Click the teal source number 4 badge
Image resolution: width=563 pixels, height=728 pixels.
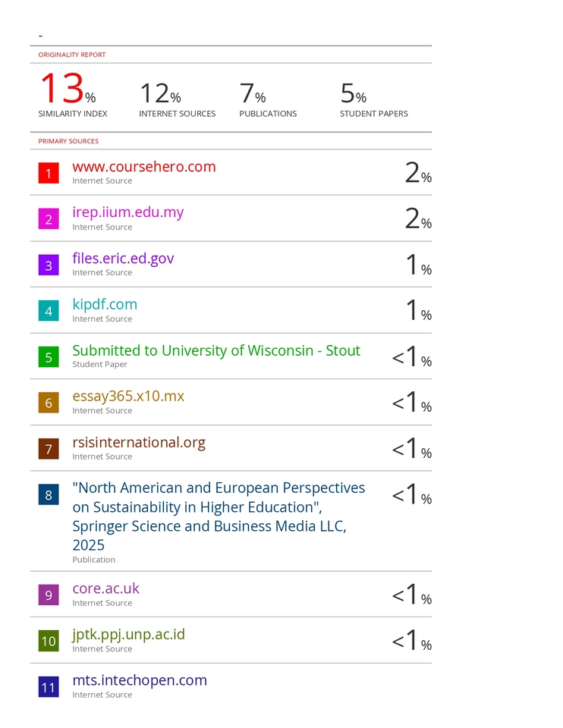[49, 311]
